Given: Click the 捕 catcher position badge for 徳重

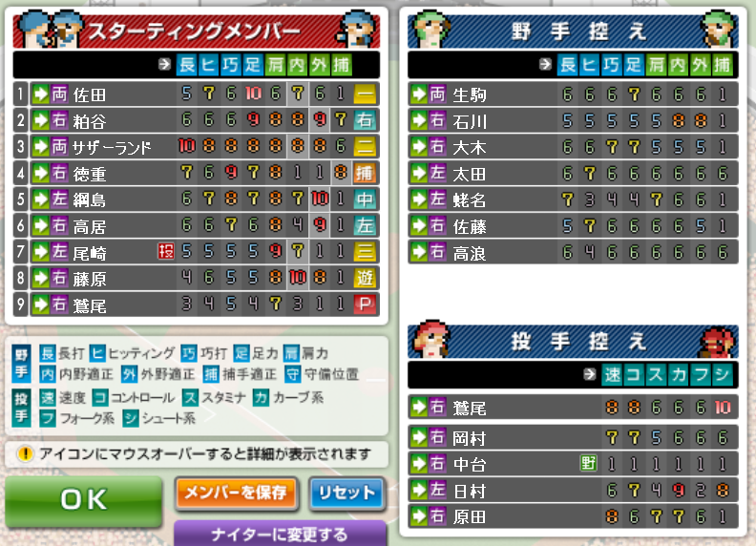Looking at the screenshot, I should coord(365,173).
